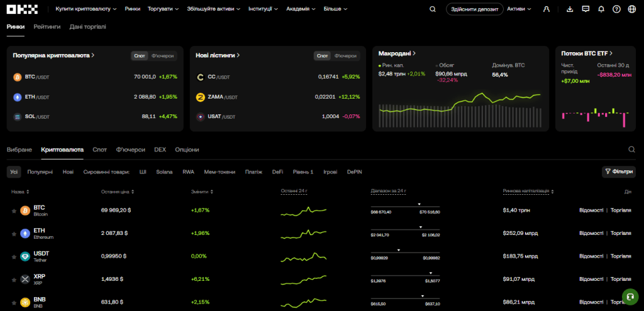The image size is (644, 311).
Task: Toggle the favorite star for ETH row
Action: (x=14, y=234)
